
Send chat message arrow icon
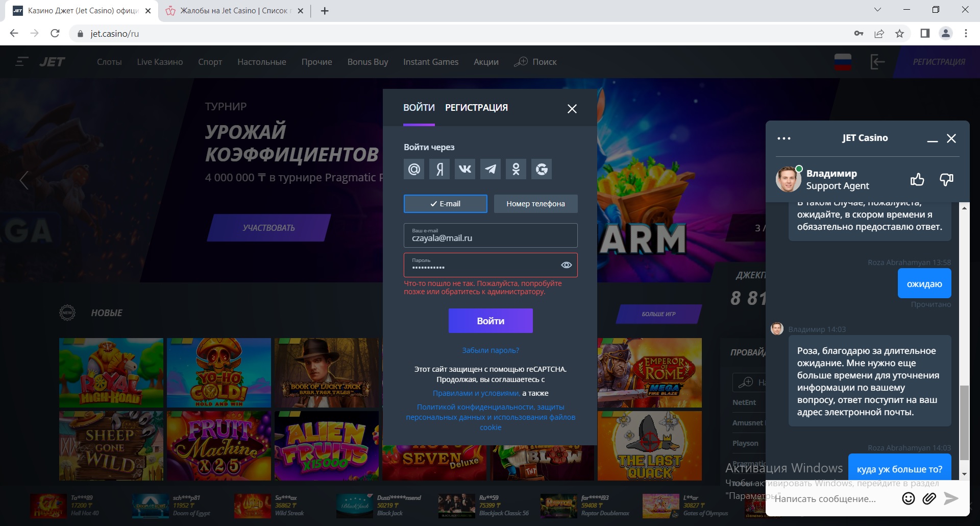coord(951,498)
